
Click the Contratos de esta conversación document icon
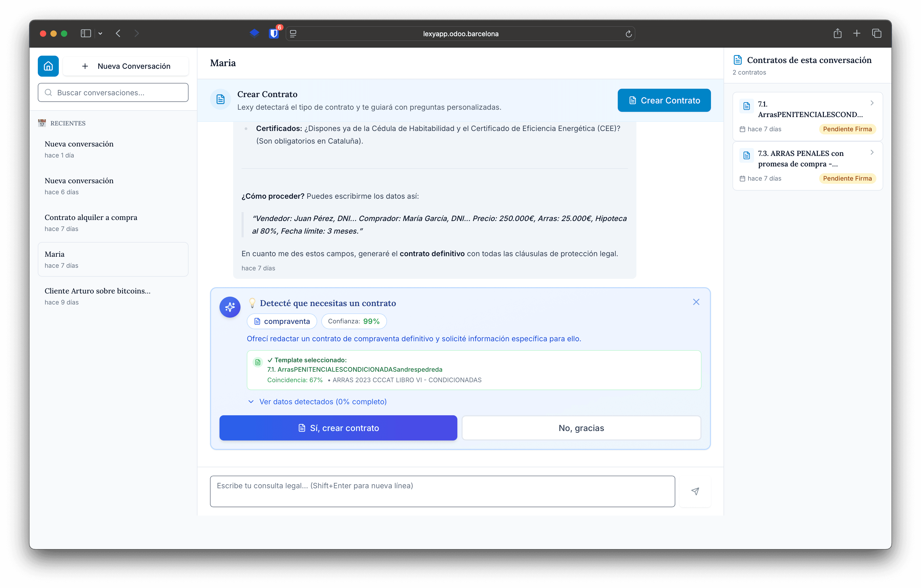click(x=737, y=60)
